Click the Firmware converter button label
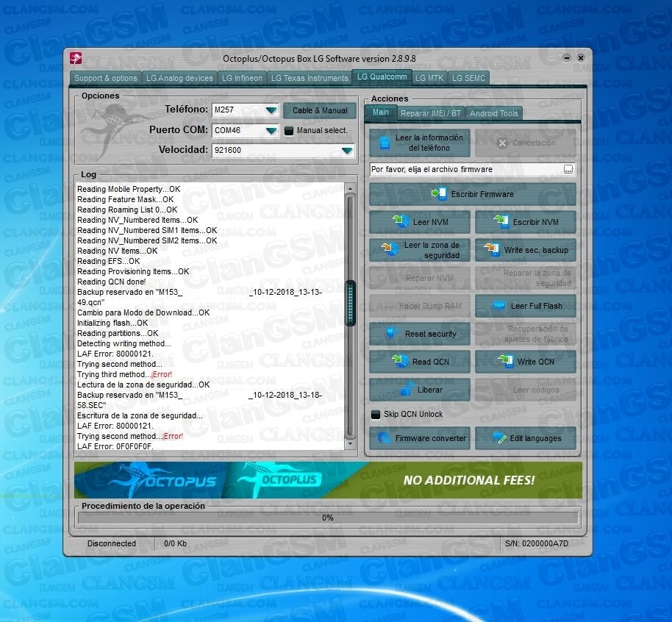This screenshot has width=672, height=622. [430, 438]
